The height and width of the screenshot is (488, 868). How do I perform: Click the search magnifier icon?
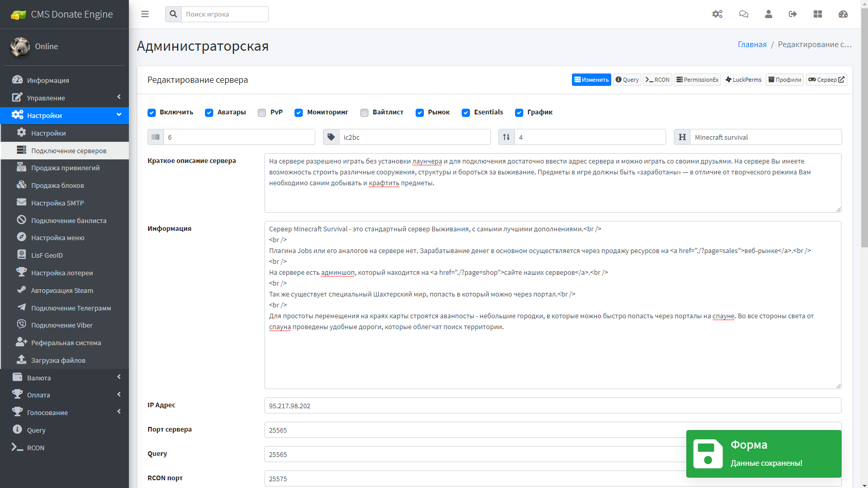pos(173,14)
